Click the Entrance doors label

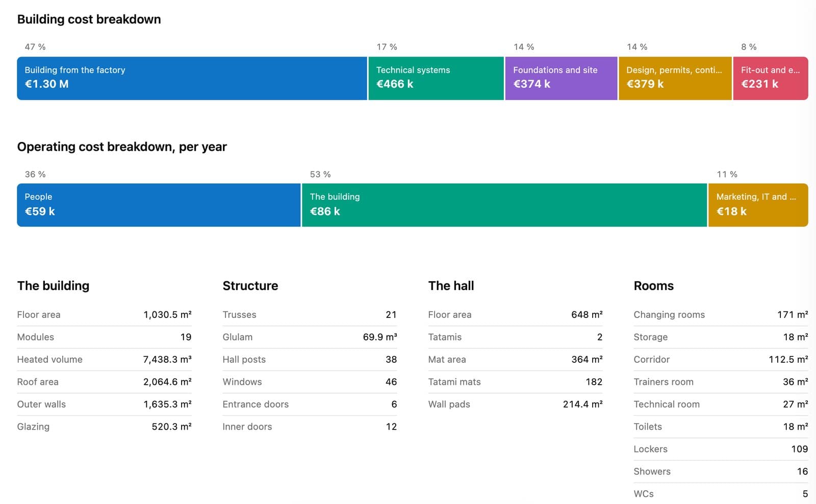tap(256, 404)
